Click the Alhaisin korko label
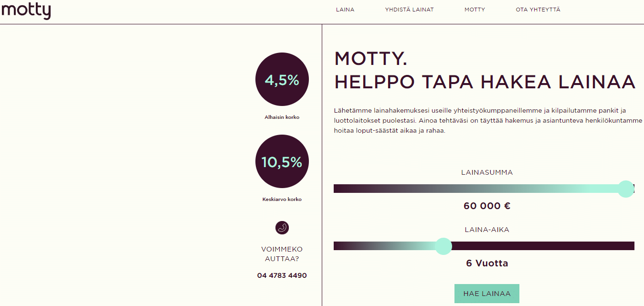644x306 pixels. point(282,117)
